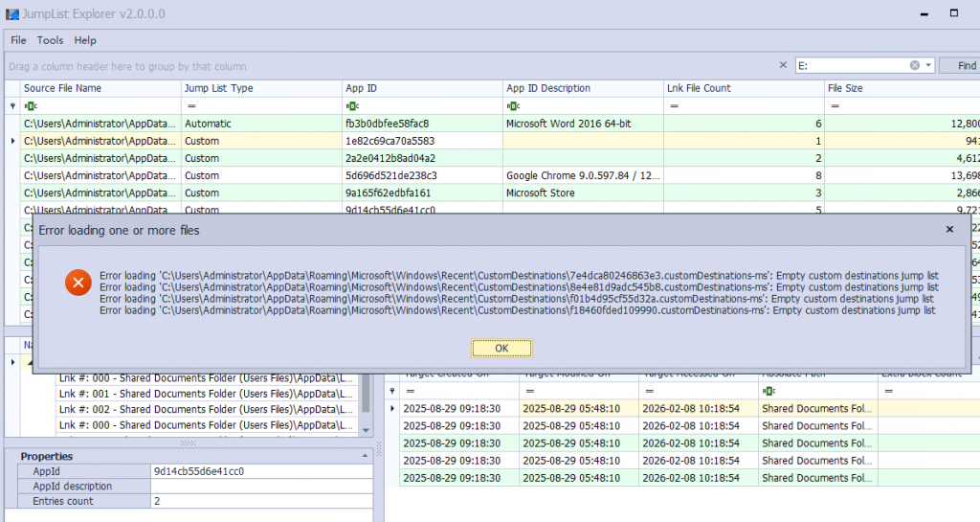Viewport: 980px width, 522px height.
Task: Click the Absolute Path filter operator icon
Action: coord(768,391)
